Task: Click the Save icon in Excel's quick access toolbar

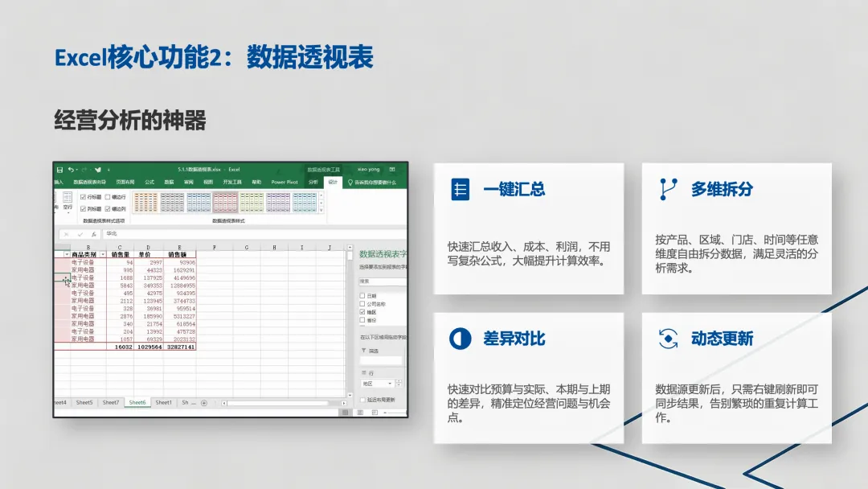Action: click(59, 170)
